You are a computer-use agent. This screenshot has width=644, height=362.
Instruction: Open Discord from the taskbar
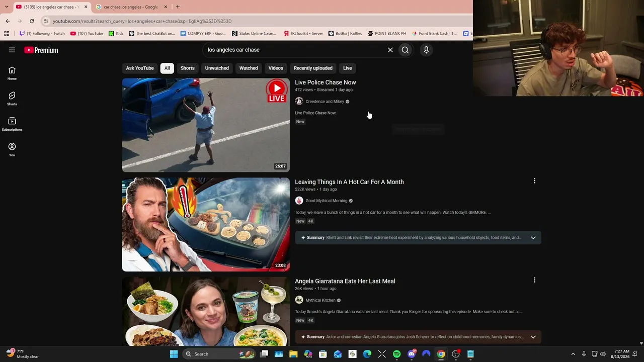coord(412,354)
